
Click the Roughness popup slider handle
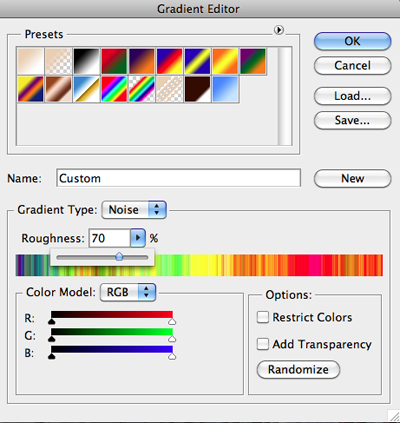point(119,257)
